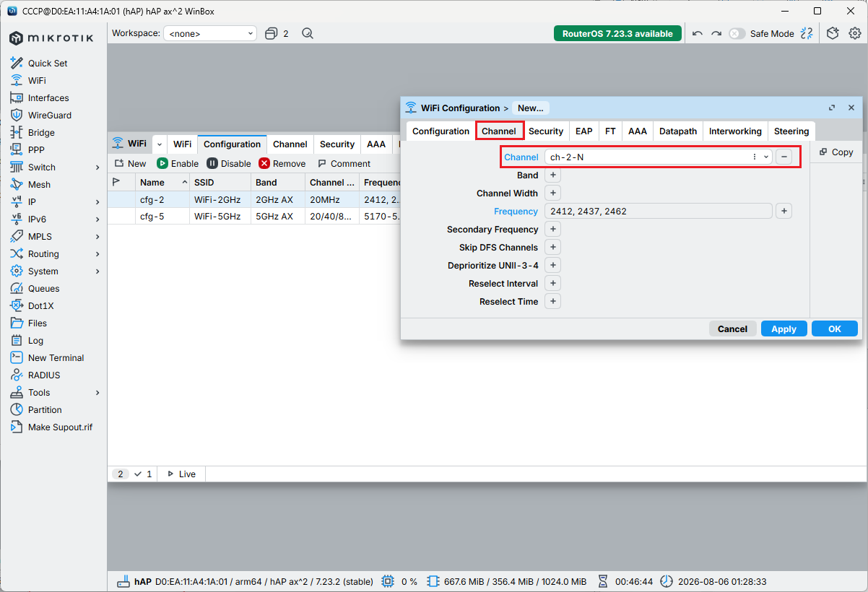
Task: Open the WiFi sidebar menu item
Action: 37,80
